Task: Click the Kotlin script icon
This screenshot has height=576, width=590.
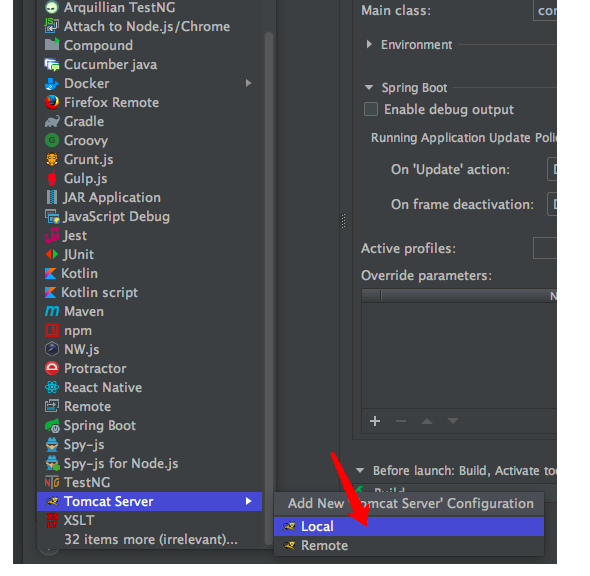Action: click(x=50, y=292)
